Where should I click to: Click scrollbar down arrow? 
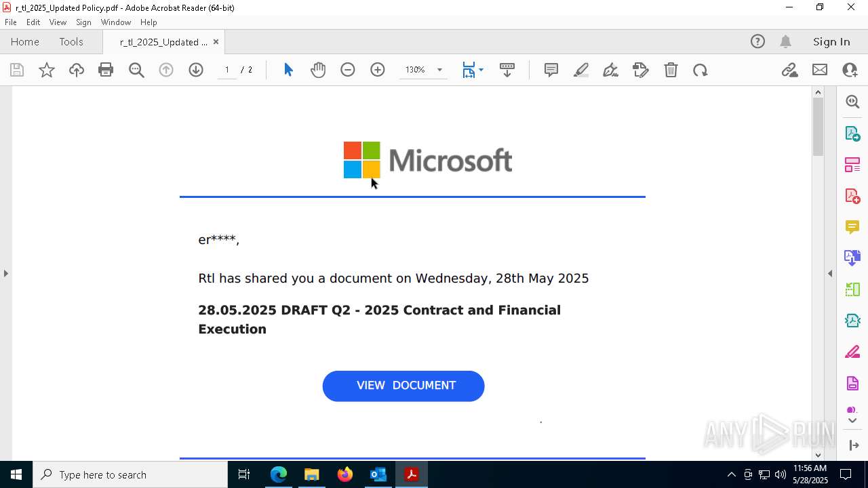pos(818,455)
